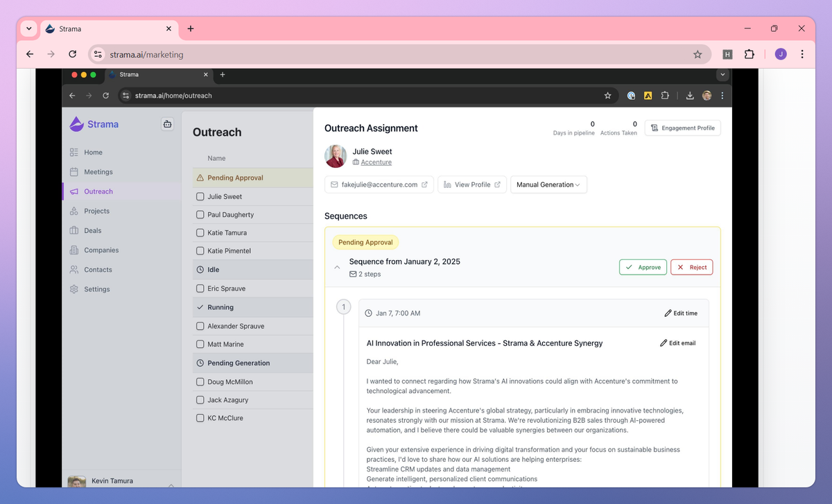Click Julie Sweet's profile photo

[336, 156]
